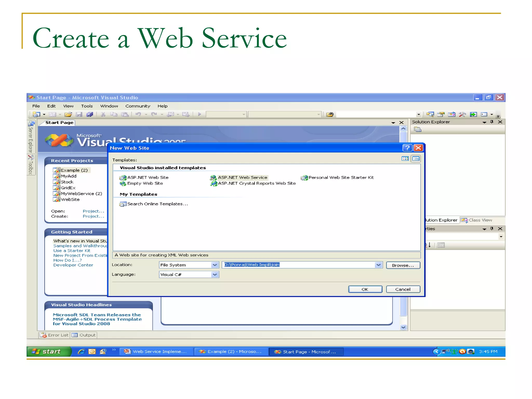Open the Toolbox side tab
The width and height of the screenshot is (532, 399).
31,165
